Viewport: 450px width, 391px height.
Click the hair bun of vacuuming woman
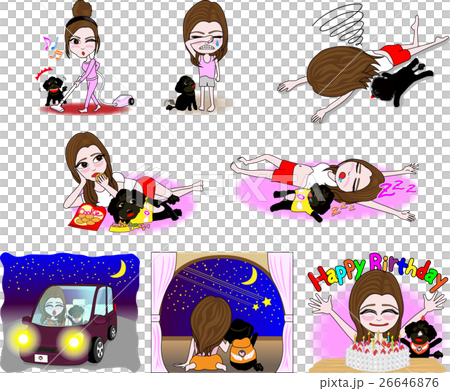tap(82, 9)
